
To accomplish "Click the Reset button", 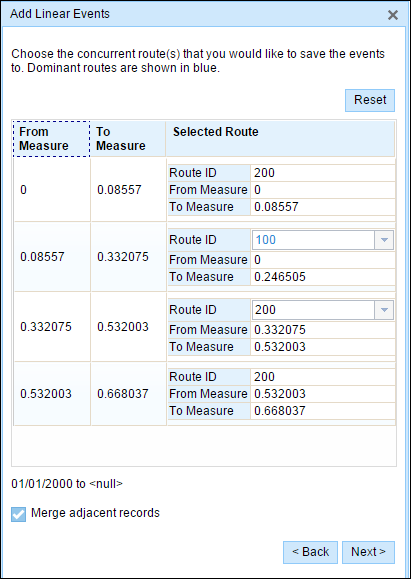I will [x=370, y=100].
